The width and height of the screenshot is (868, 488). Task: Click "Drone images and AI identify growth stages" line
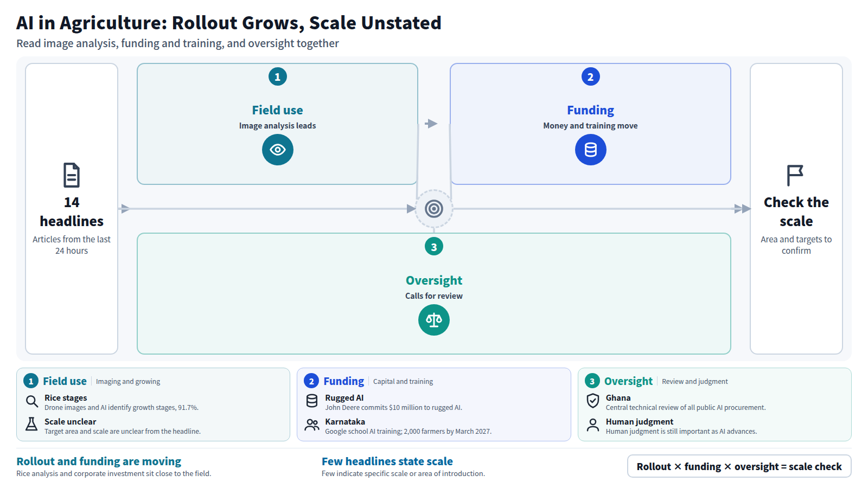pyautogui.click(x=122, y=408)
